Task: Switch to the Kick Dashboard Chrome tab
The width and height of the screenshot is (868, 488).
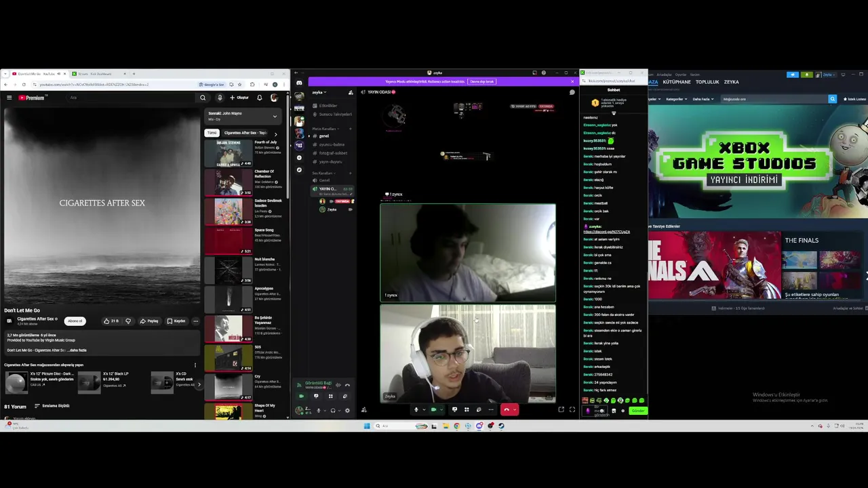Action: (x=98, y=74)
